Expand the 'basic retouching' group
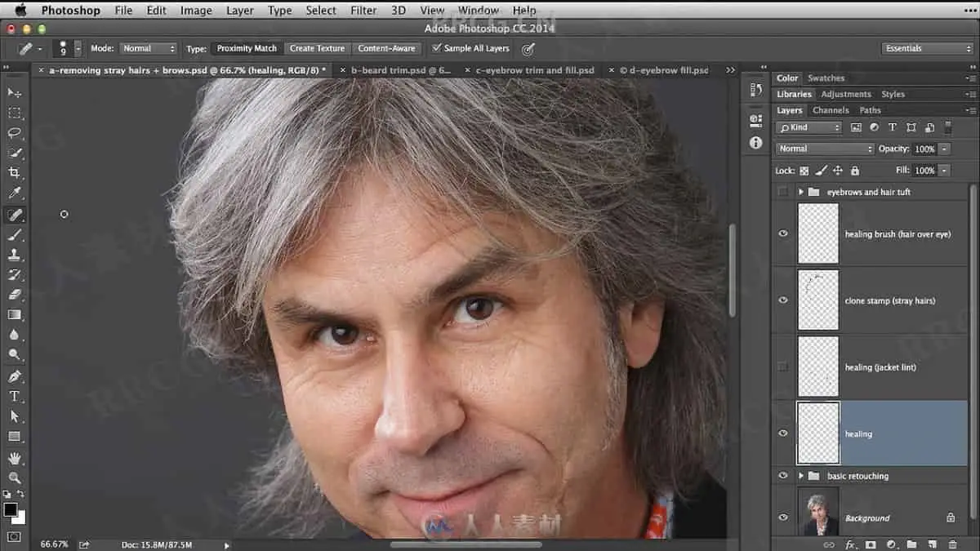 [801, 476]
